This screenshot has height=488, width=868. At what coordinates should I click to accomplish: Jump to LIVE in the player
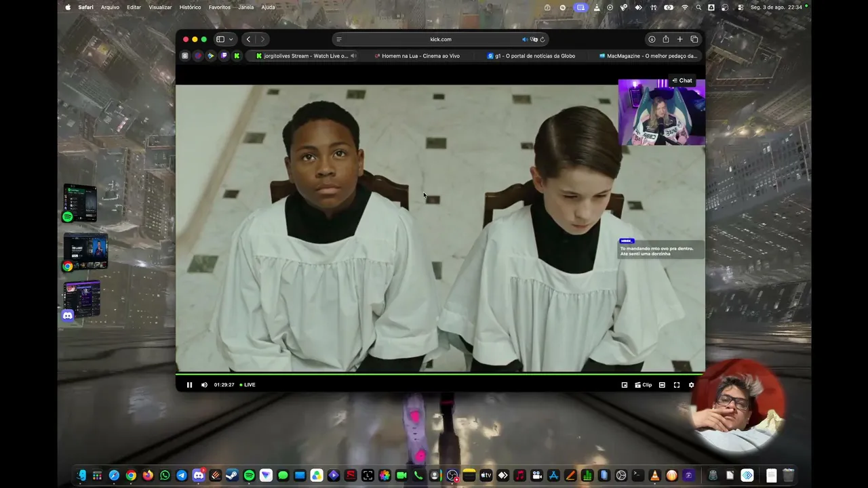click(x=248, y=385)
